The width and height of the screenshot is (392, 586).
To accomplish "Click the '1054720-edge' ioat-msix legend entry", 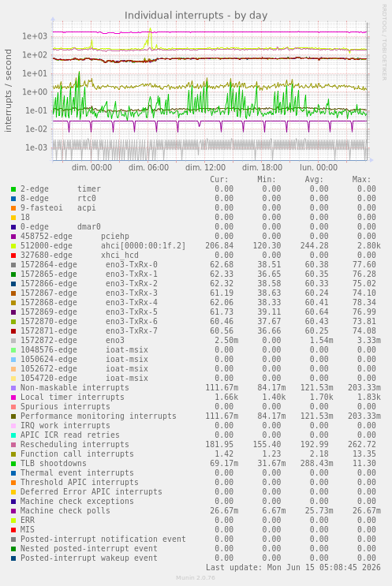I will (84, 379).
